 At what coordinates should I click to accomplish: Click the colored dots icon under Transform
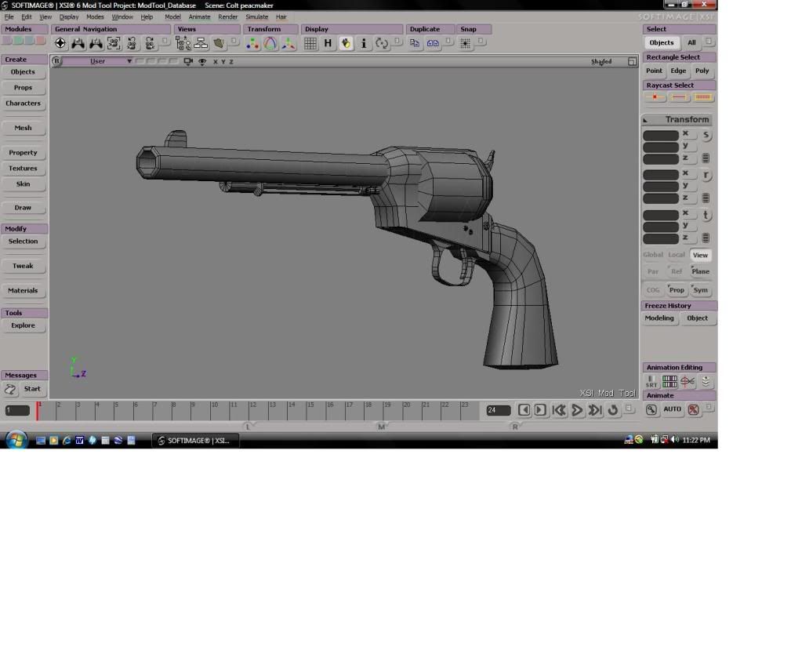click(x=252, y=44)
